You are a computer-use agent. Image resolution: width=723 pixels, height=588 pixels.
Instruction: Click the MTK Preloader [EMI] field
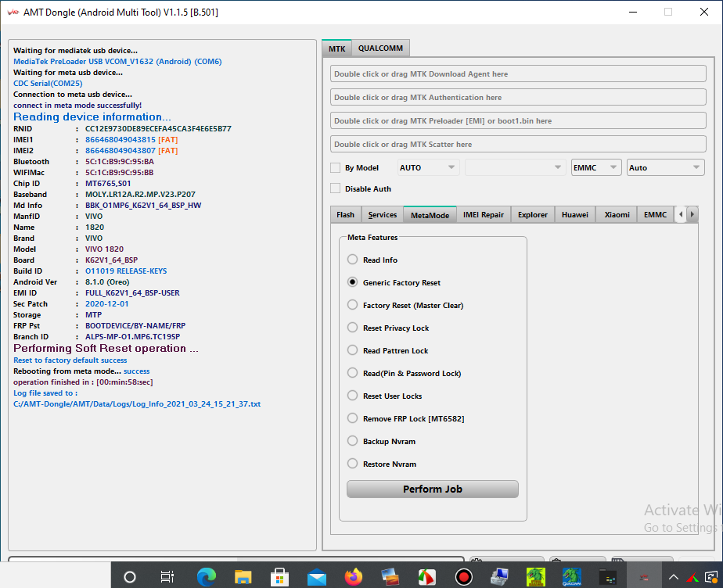coord(518,120)
